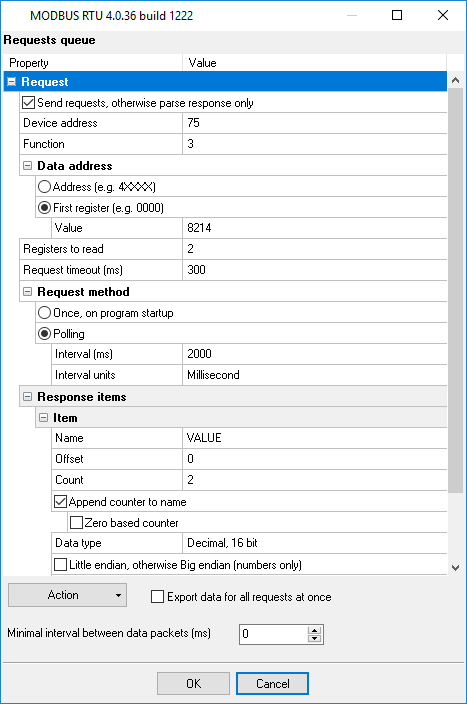Select the Device address label
The image size is (467, 704).
tap(60, 123)
